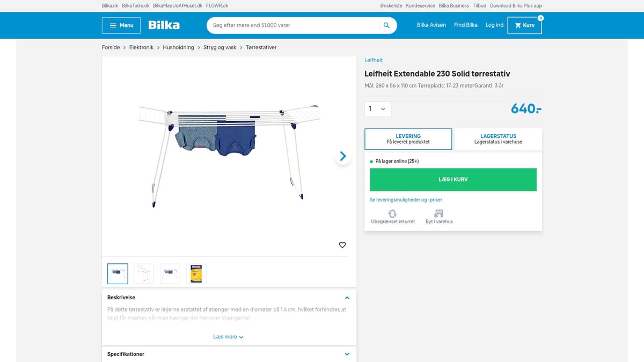Add product to wishlist heart icon

[x=342, y=245]
